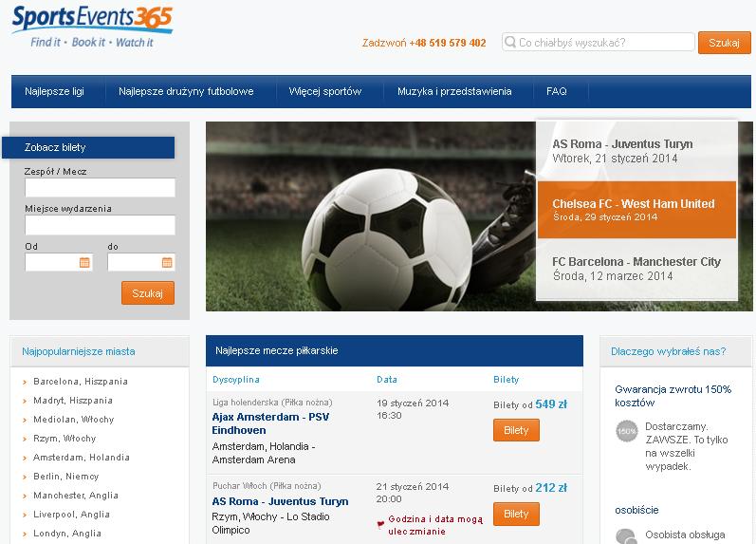Click arrow bullet beside Barcelona, Hiszpania
The height and width of the screenshot is (544, 756).
click(x=25, y=382)
